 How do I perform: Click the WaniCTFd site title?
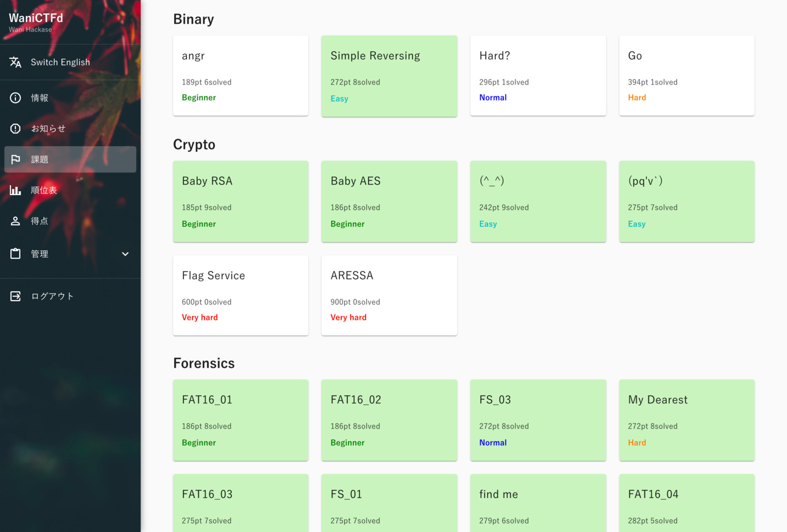tap(36, 18)
